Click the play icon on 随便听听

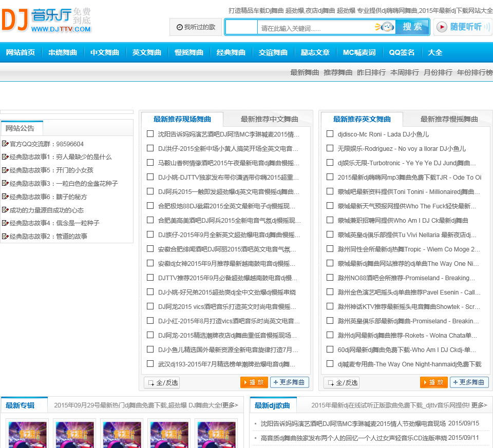coord(442,27)
